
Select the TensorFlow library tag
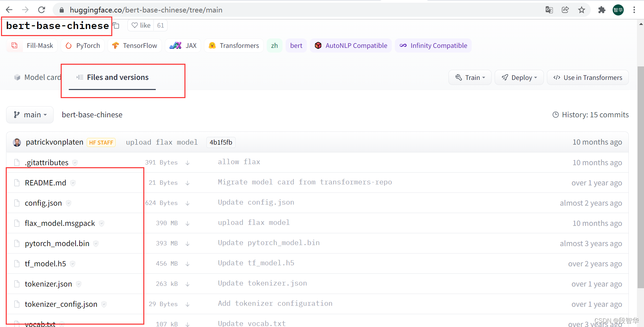135,46
